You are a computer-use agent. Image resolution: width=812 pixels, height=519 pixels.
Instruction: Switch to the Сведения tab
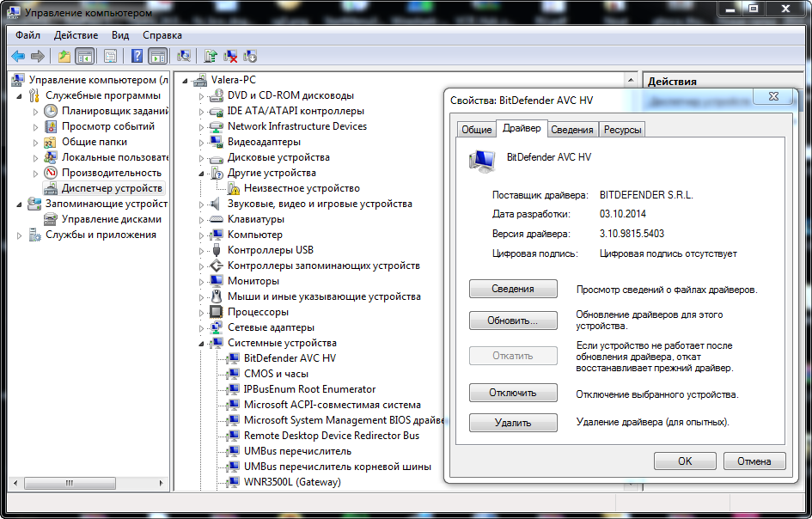(x=571, y=130)
